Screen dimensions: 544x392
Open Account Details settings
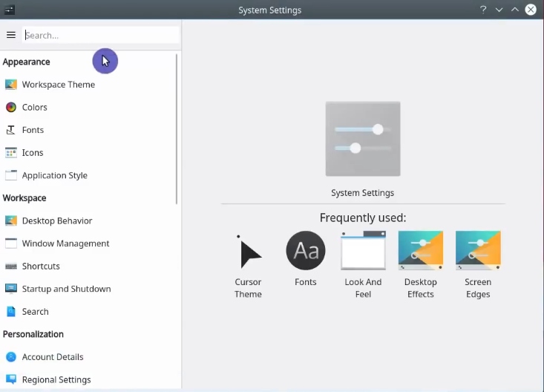pyautogui.click(x=52, y=357)
